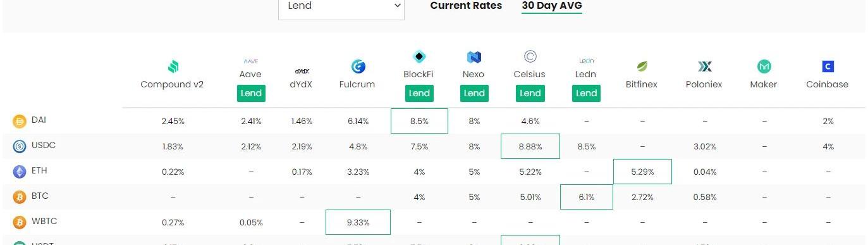Open the Celsius platform icon
Screen dimensions: 868x245
[x=530, y=57]
